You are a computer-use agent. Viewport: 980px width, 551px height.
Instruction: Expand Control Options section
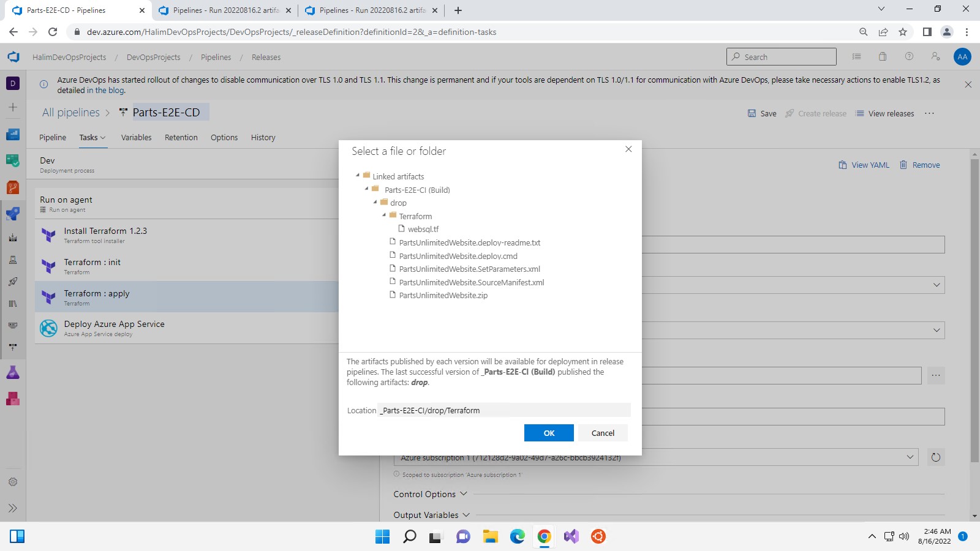[x=430, y=494]
